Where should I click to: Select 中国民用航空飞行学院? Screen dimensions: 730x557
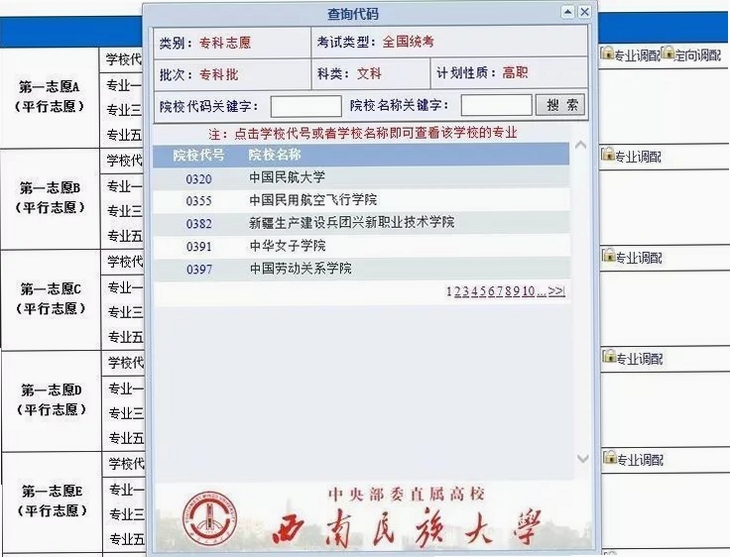[313, 200]
